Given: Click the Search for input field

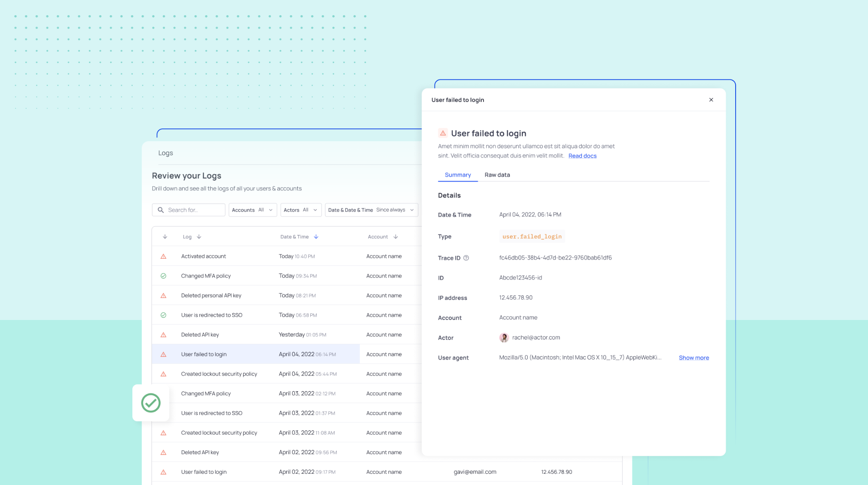Looking at the screenshot, I should 188,210.
